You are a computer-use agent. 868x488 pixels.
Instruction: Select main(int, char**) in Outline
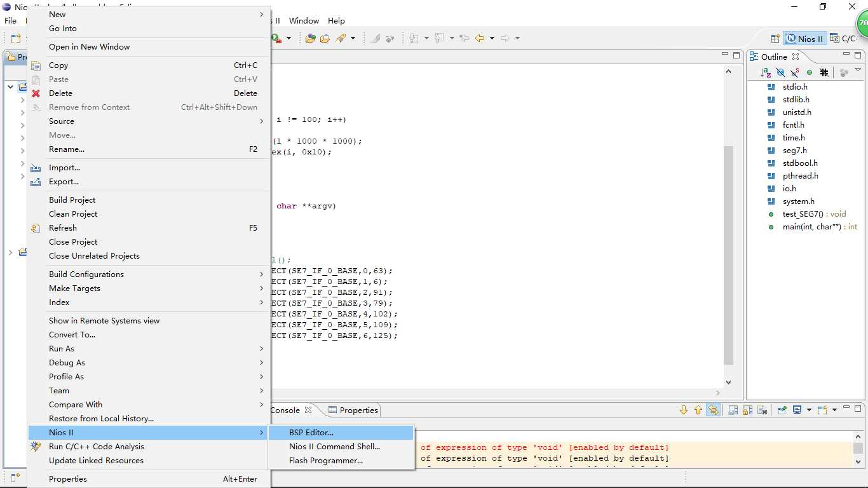819,227
